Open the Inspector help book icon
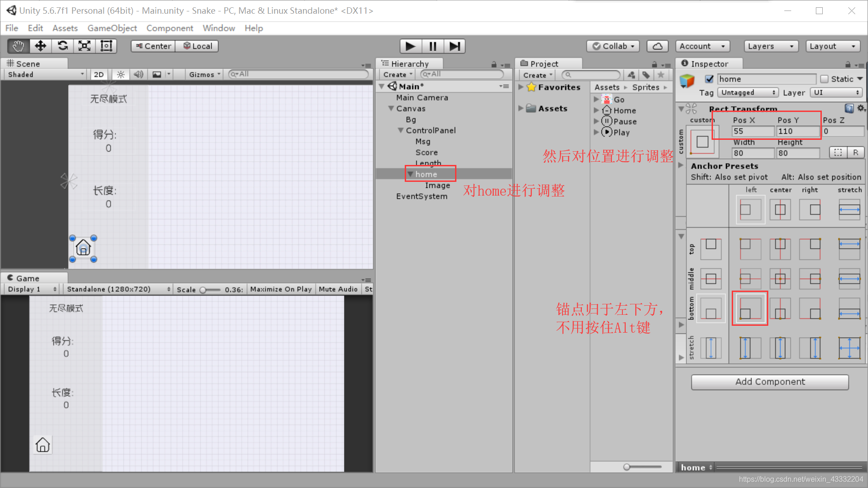The height and width of the screenshot is (488, 868). click(x=849, y=108)
